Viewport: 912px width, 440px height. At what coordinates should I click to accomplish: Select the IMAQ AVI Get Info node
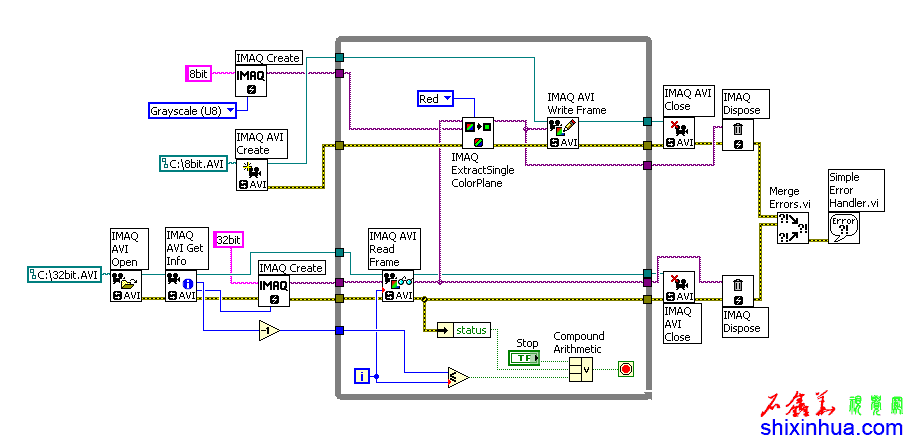(180, 284)
